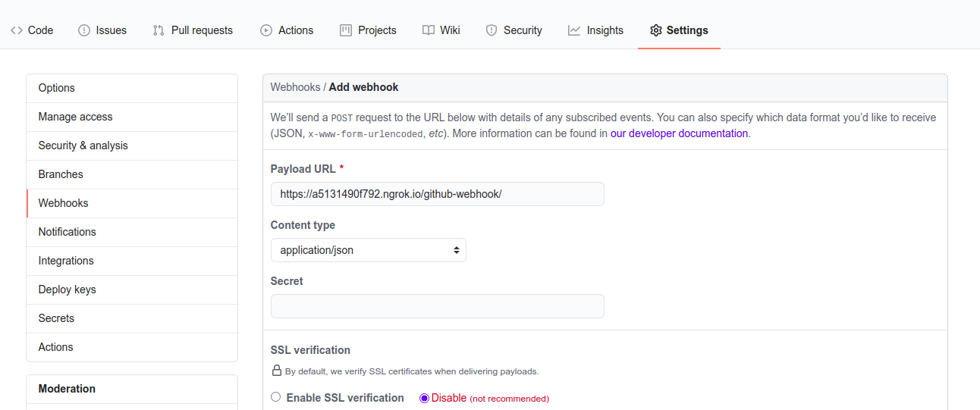
Task: Open Manage access in the sidebar
Action: tap(132, 117)
